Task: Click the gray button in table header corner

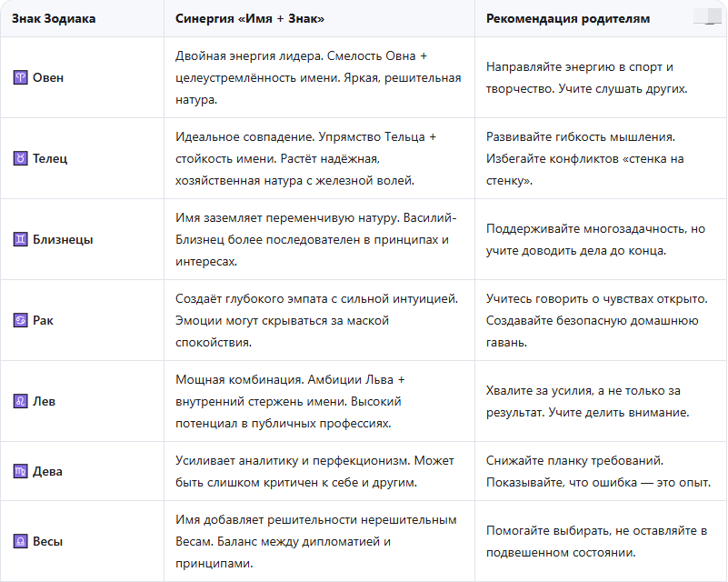Action: [707, 16]
